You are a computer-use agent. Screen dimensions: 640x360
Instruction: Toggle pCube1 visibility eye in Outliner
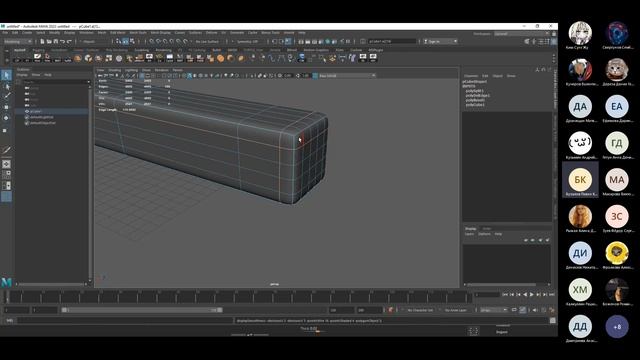coord(27,111)
